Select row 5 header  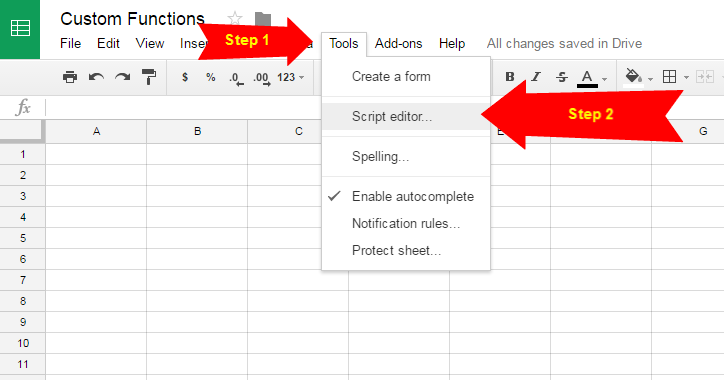(x=23, y=238)
